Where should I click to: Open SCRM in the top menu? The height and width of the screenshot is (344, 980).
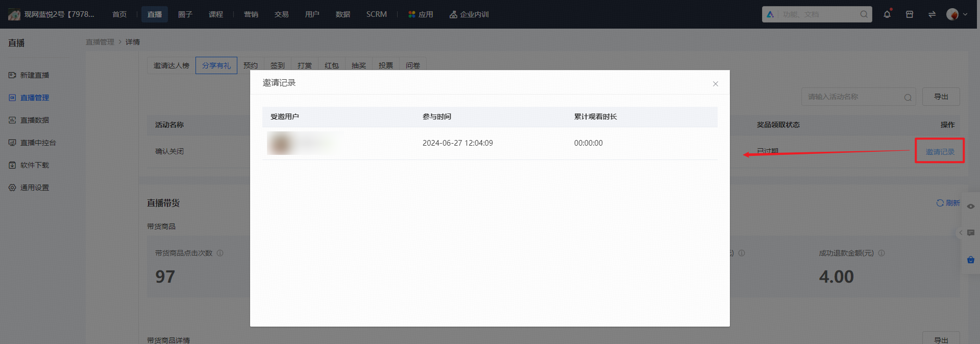377,14
